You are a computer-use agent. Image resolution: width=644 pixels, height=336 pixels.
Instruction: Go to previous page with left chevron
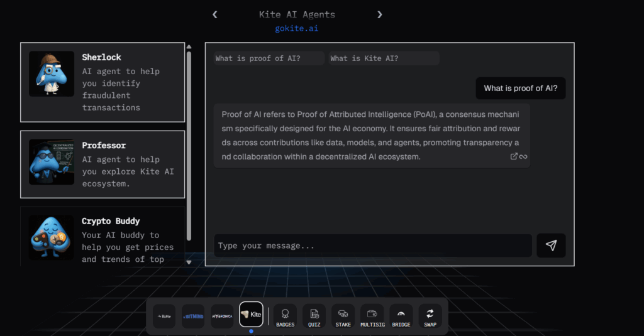(x=215, y=14)
